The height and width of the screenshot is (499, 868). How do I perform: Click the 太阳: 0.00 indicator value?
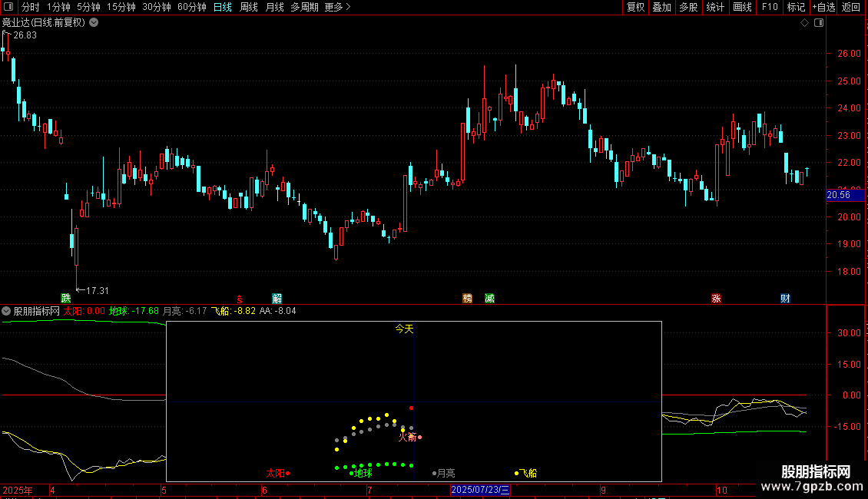coord(84,311)
